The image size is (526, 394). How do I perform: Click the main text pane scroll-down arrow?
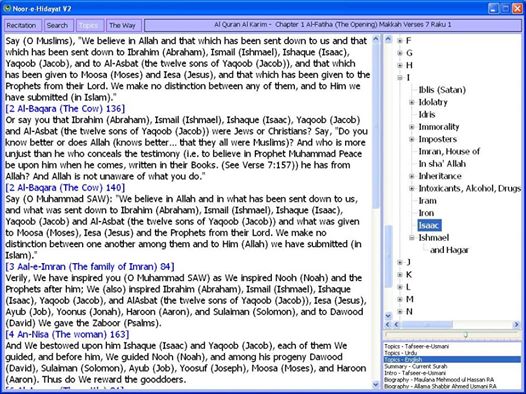[x=376, y=384]
